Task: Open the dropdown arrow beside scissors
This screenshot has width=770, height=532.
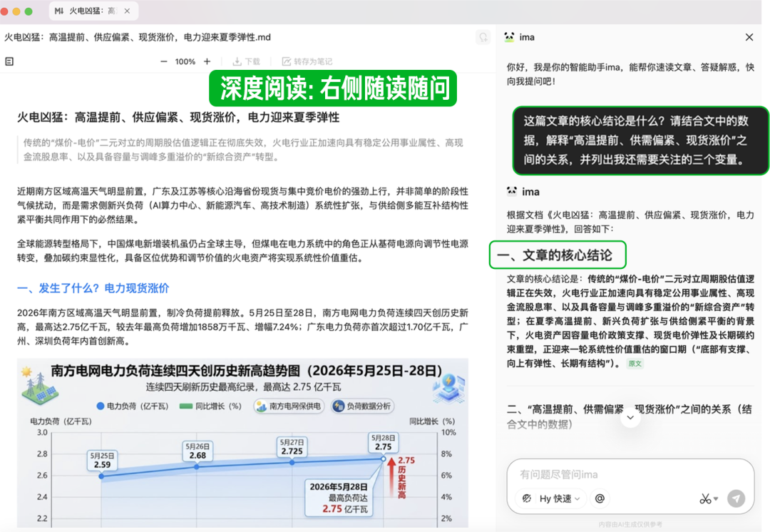Action: coord(716,498)
